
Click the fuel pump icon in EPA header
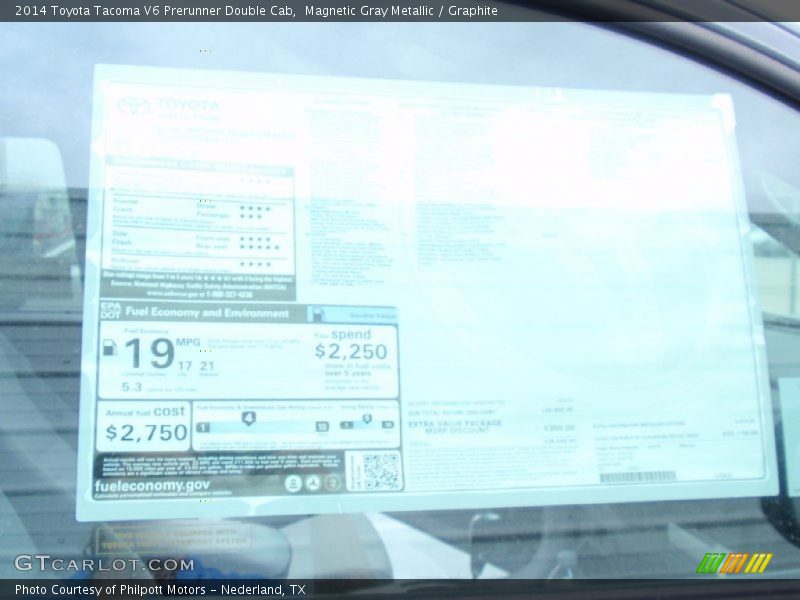point(317,314)
